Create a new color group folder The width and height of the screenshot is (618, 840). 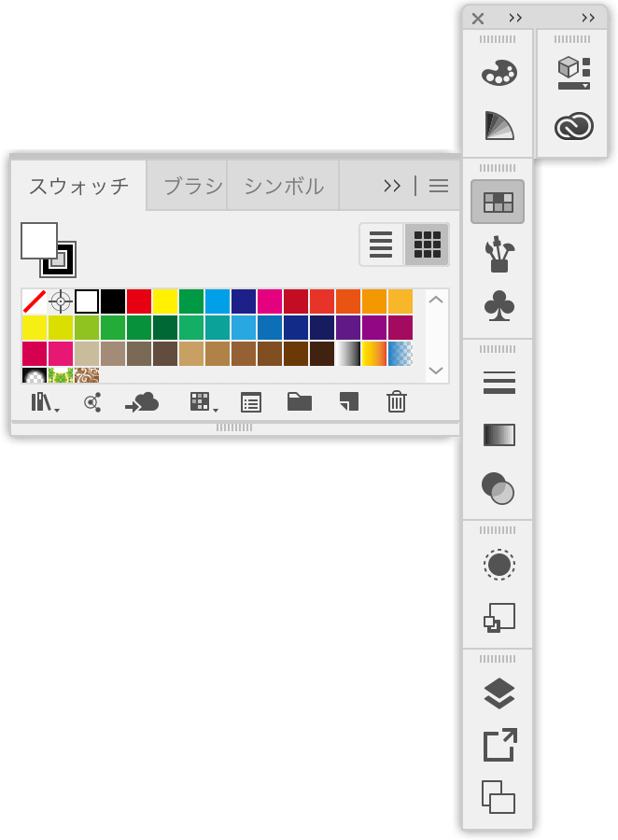(299, 401)
